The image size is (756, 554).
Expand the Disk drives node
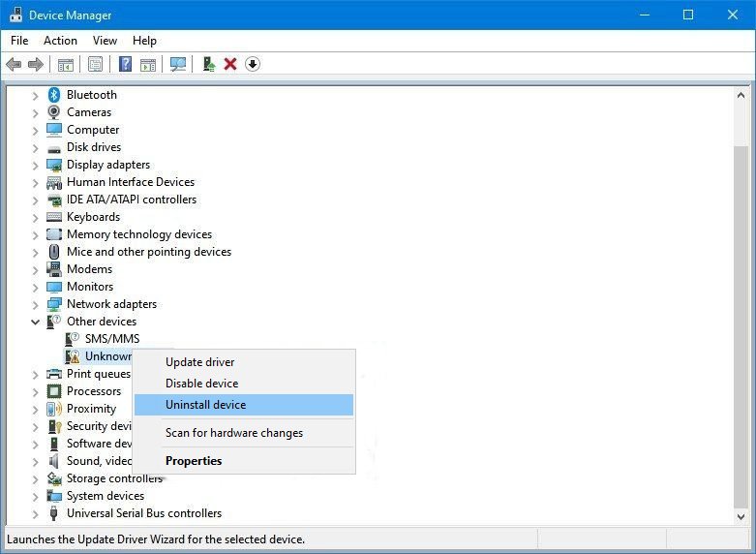tap(35, 147)
